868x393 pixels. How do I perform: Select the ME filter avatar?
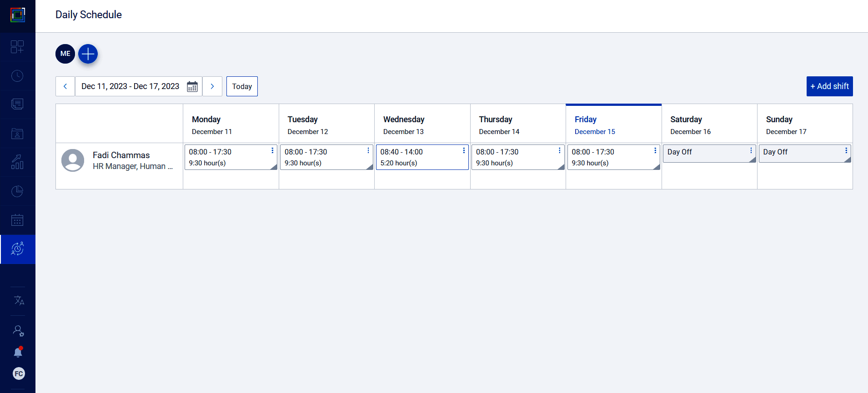[65, 54]
